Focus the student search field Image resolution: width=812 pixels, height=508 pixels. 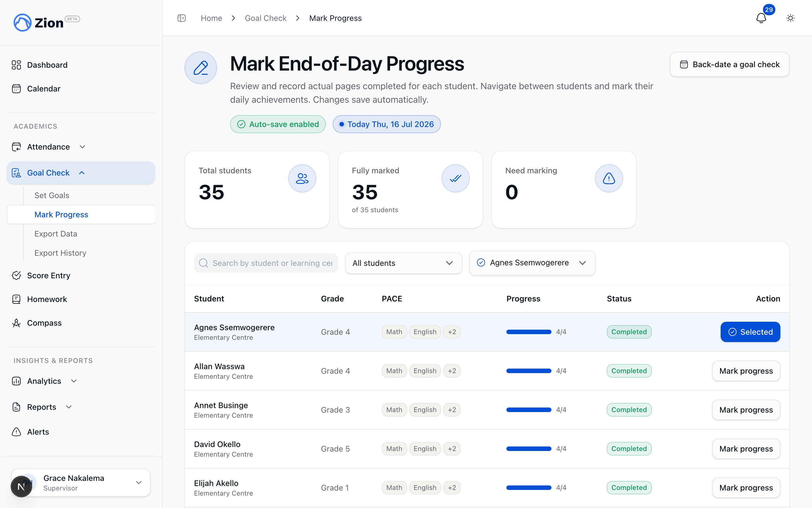tap(266, 263)
